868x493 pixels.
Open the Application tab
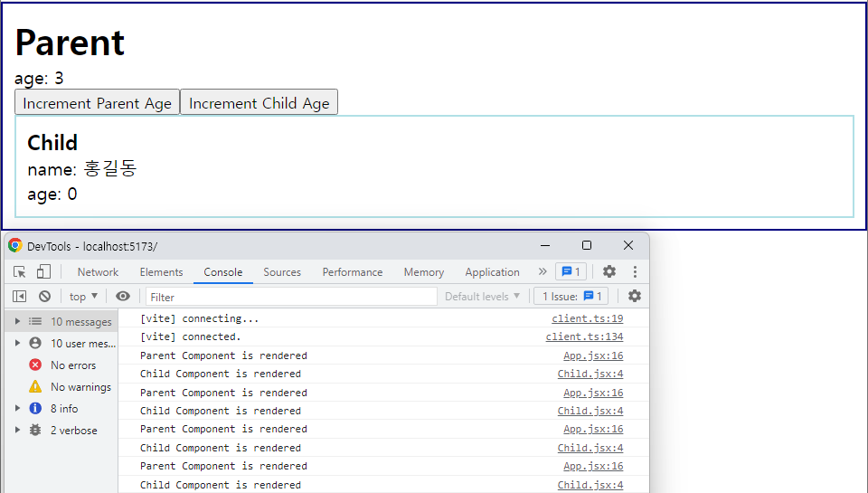(x=492, y=272)
